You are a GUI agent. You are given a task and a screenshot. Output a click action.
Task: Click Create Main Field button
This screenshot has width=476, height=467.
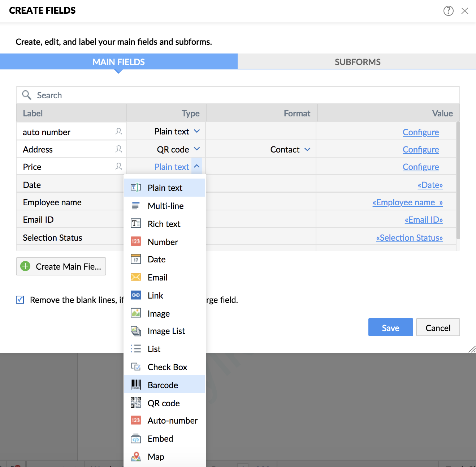[x=61, y=266]
